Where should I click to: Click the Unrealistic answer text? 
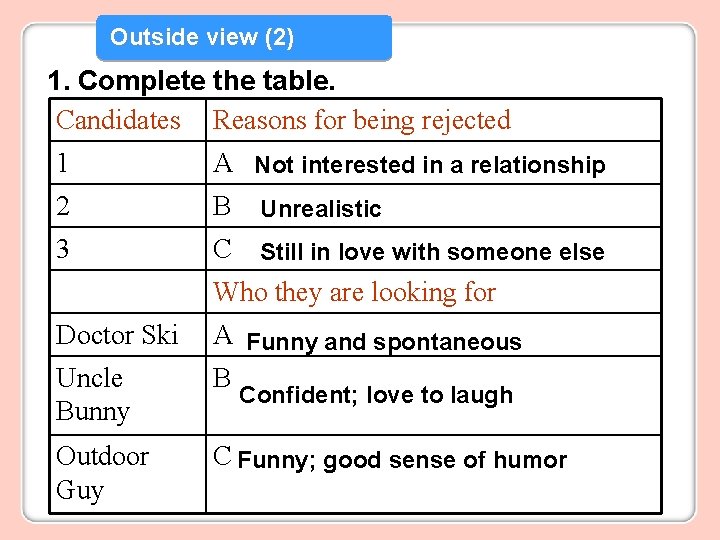[x=321, y=208]
